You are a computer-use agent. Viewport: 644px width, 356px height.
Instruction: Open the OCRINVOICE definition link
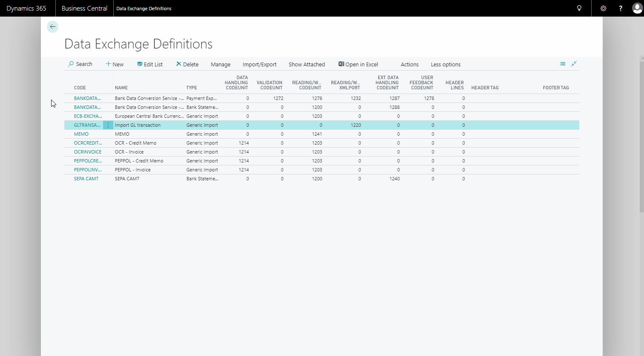click(88, 151)
